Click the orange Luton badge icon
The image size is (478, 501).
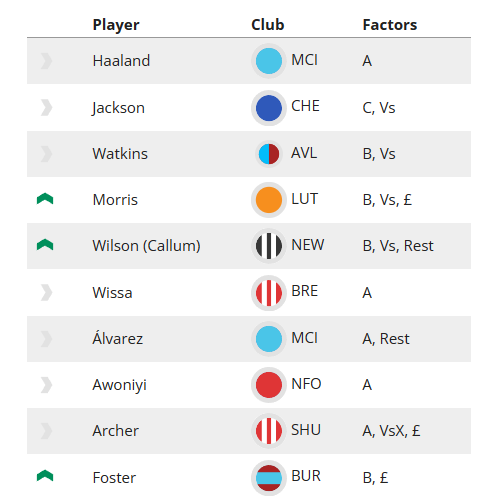[269, 200]
